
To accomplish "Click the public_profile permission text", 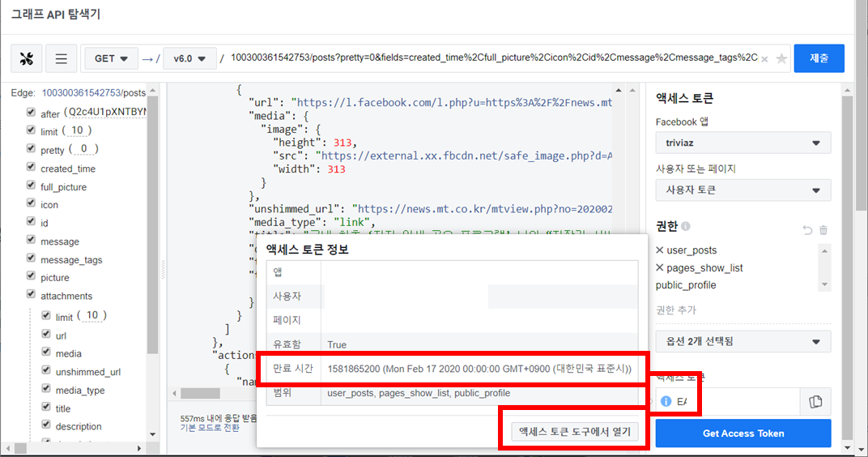I will (686, 285).
